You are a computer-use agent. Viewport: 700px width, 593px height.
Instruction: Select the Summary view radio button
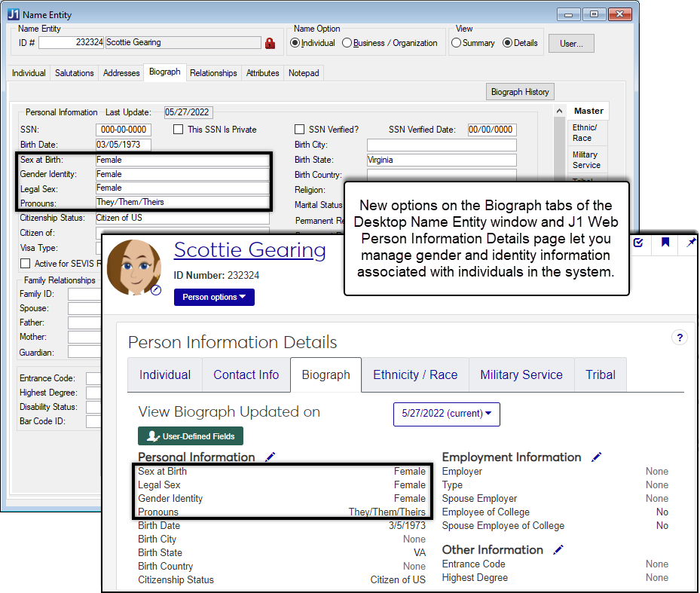pos(456,43)
